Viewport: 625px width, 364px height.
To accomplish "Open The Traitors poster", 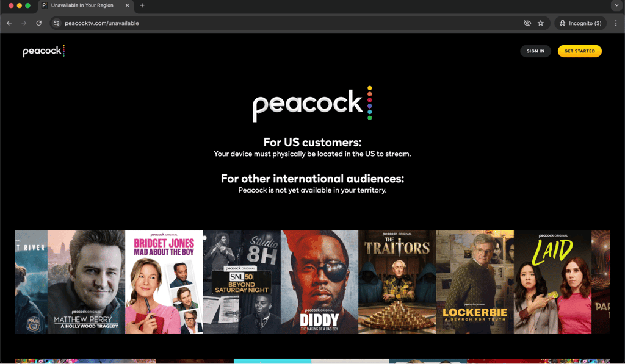I will [x=397, y=282].
